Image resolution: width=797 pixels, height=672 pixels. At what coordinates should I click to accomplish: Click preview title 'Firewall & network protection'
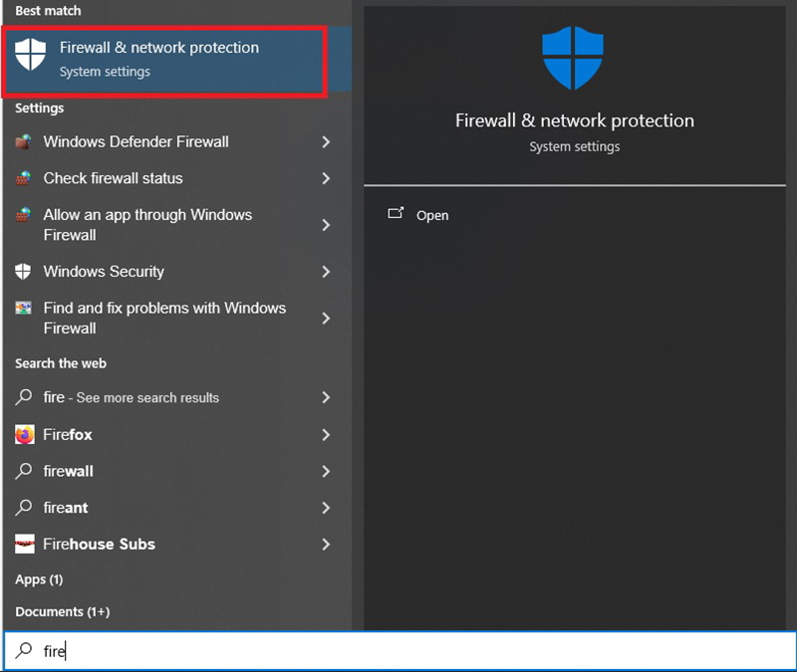tap(575, 120)
